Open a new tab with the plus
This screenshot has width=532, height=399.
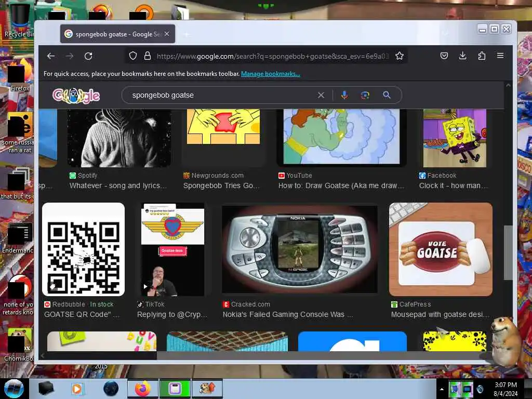pos(187,34)
